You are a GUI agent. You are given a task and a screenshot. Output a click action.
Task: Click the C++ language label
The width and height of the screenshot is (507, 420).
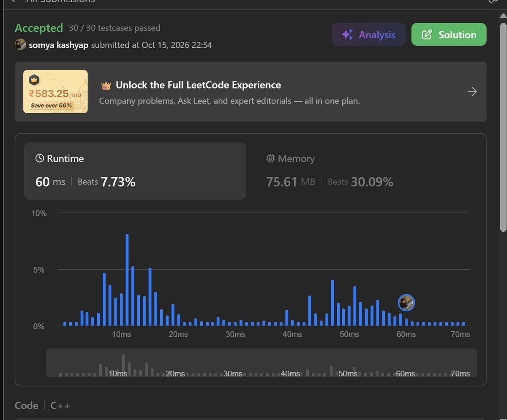click(x=60, y=405)
